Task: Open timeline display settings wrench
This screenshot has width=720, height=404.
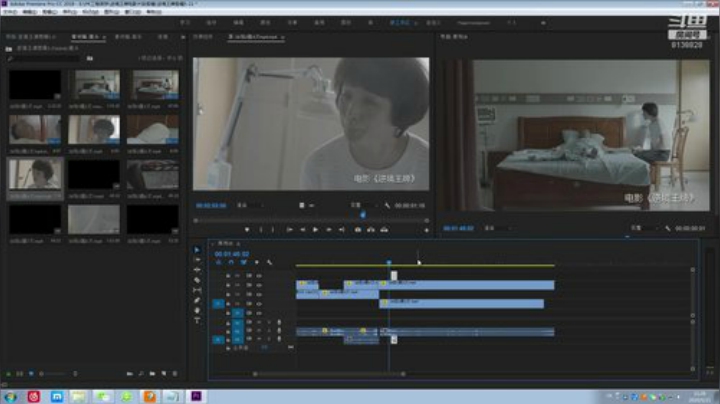Action: pos(270,263)
